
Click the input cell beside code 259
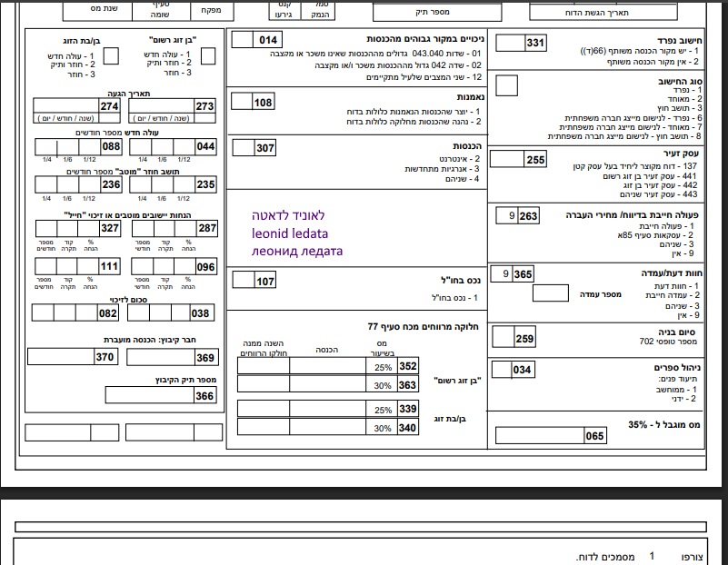coord(504,338)
